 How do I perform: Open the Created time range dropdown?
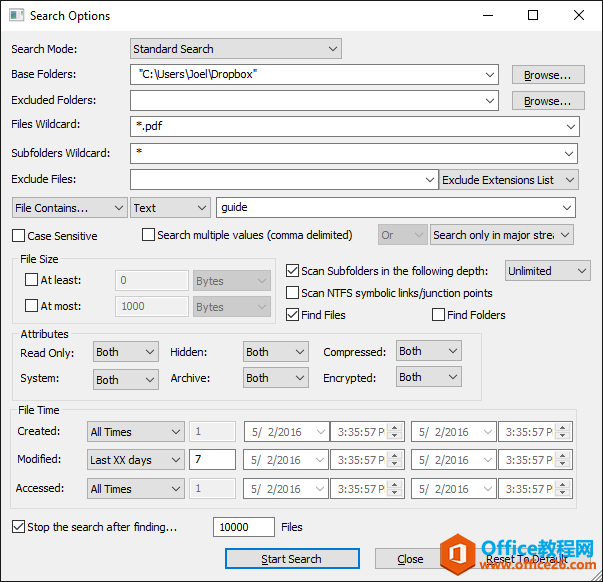(136, 432)
